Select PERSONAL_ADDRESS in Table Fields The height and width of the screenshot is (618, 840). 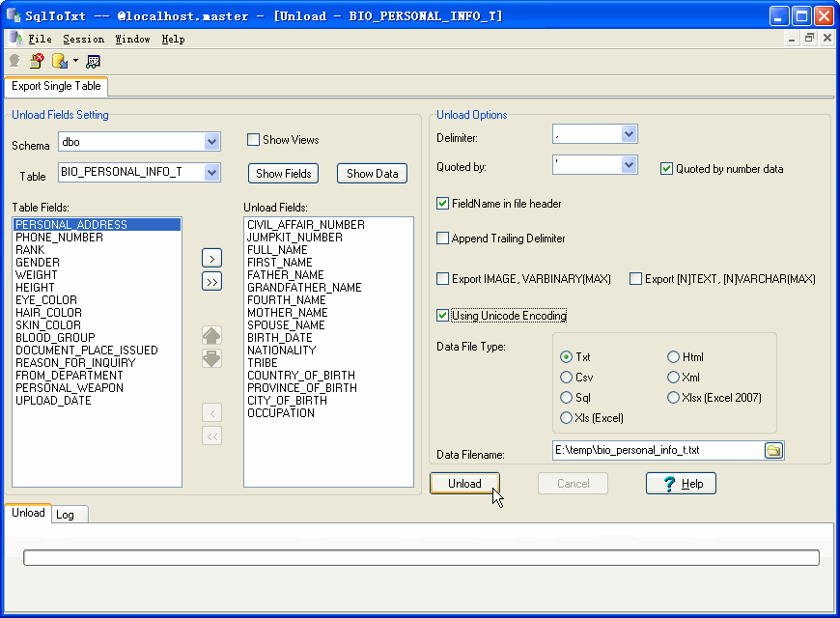pyautogui.click(x=97, y=225)
